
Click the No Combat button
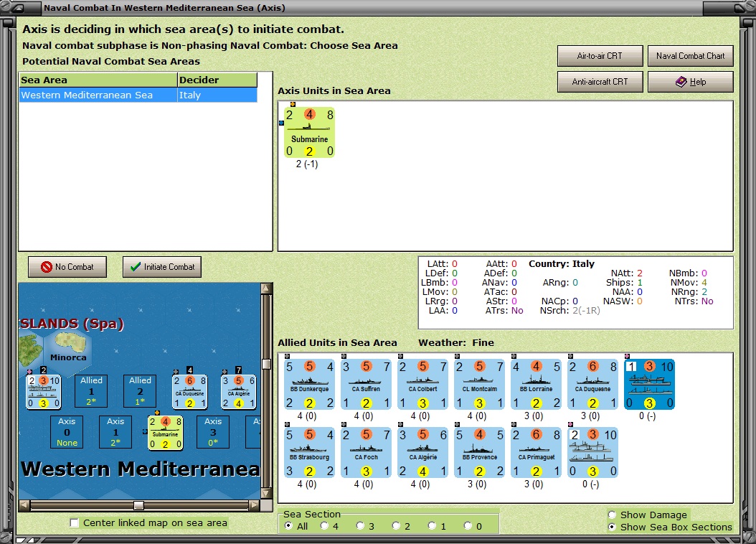point(67,267)
